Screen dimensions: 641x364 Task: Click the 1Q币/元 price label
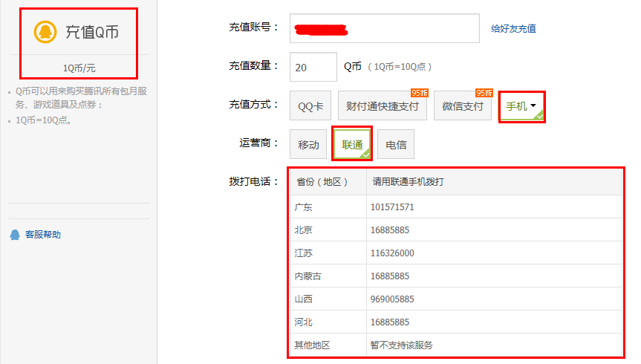point(79,68)
